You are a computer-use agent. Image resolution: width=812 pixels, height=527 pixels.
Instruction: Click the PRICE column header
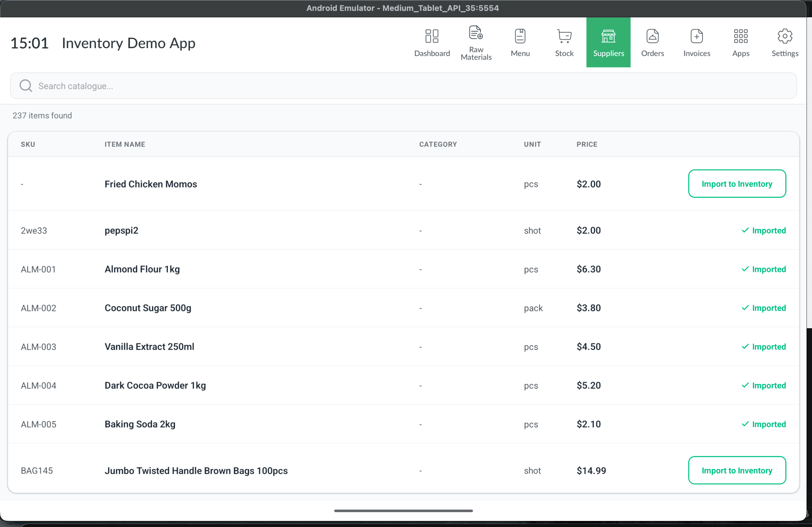(587, 145)
